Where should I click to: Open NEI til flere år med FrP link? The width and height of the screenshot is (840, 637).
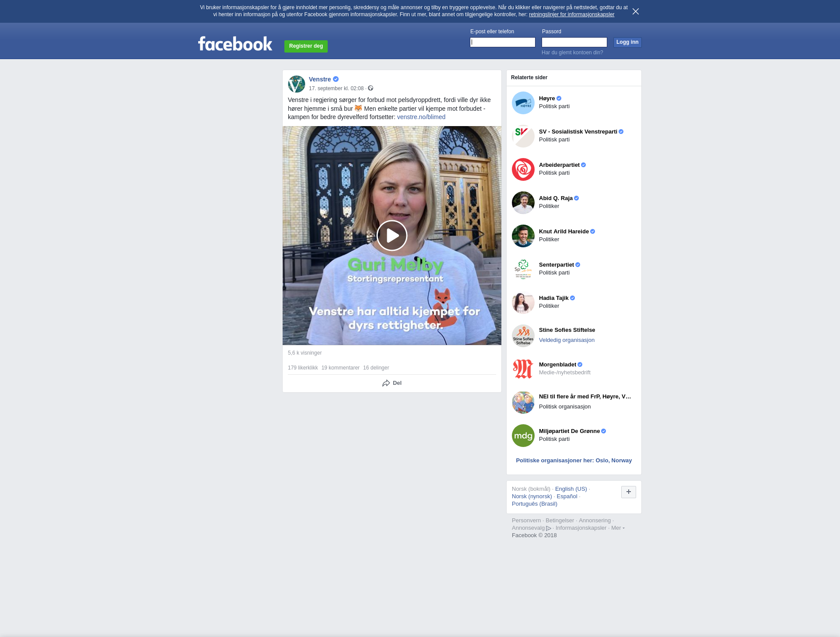point(585,397)
